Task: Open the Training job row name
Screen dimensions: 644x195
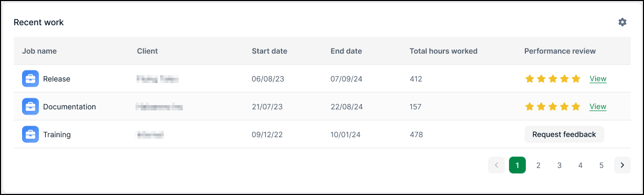Action: [x=57, y=135]
